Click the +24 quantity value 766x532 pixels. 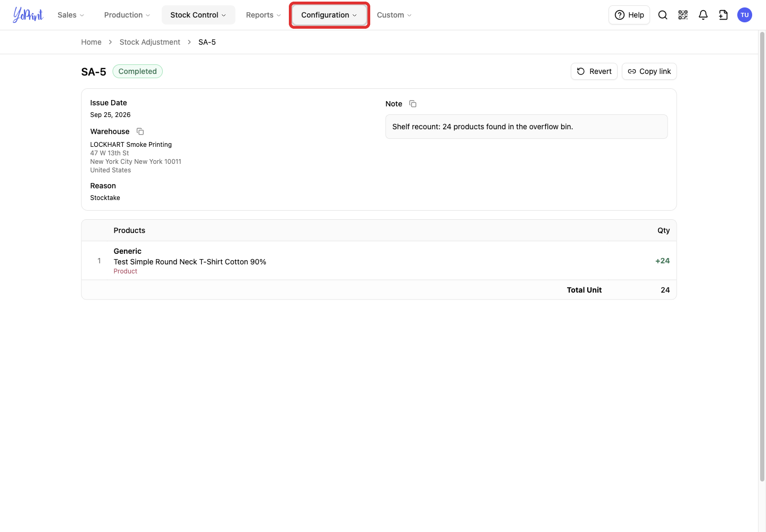pos(662,261)
